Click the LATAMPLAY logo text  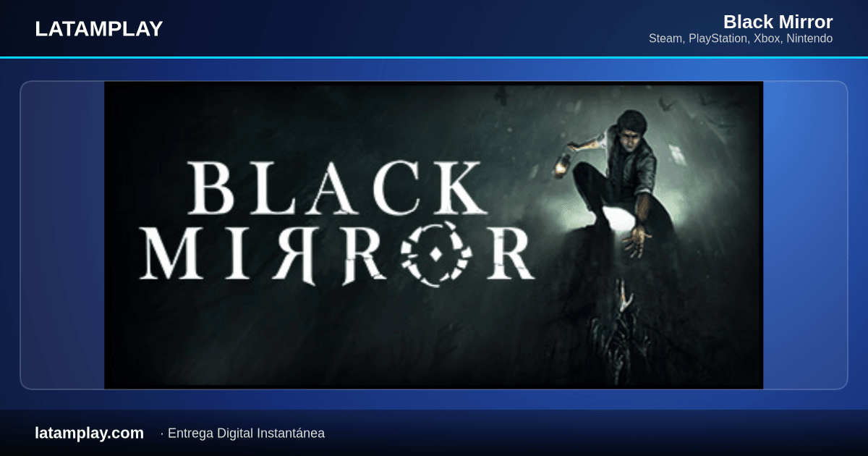pos(98,29)
